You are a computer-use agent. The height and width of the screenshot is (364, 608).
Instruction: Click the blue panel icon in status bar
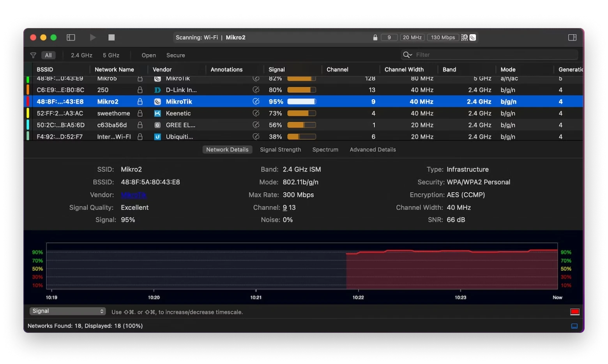[x=574, y=326]
